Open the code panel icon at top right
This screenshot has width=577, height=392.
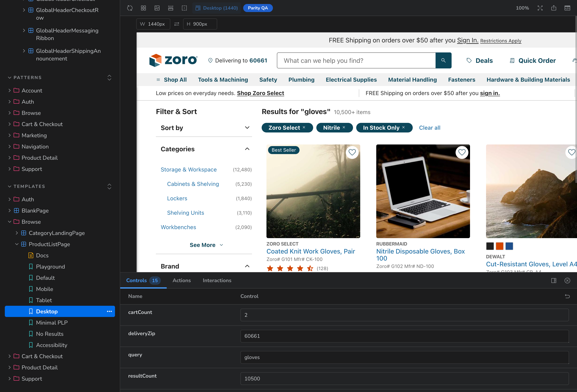click(x=567, y=8)
